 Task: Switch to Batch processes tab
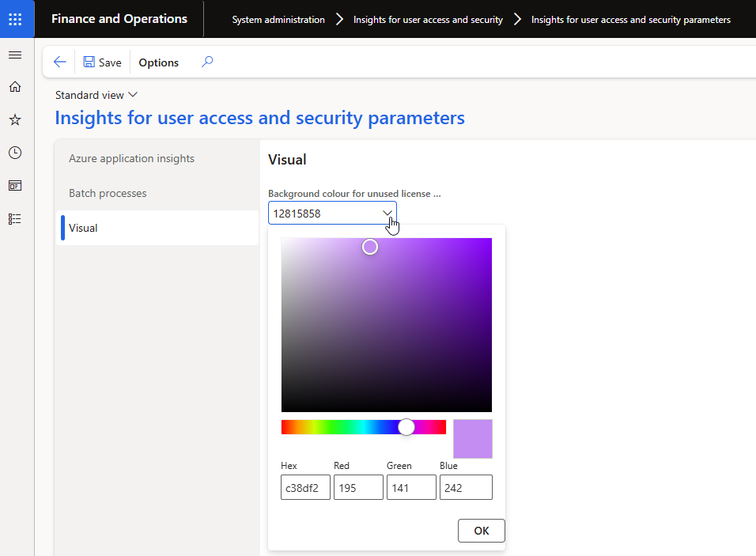pos(108,193)
